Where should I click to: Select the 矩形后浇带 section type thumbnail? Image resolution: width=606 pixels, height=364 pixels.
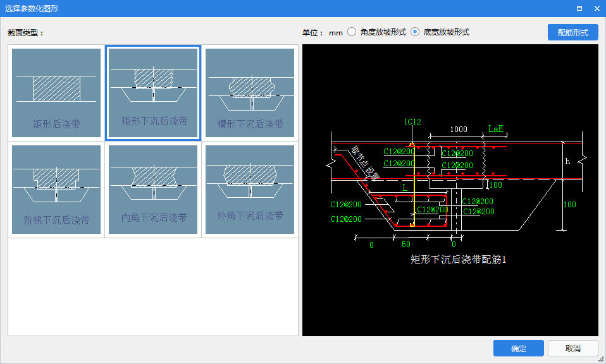tap(56, 93)
